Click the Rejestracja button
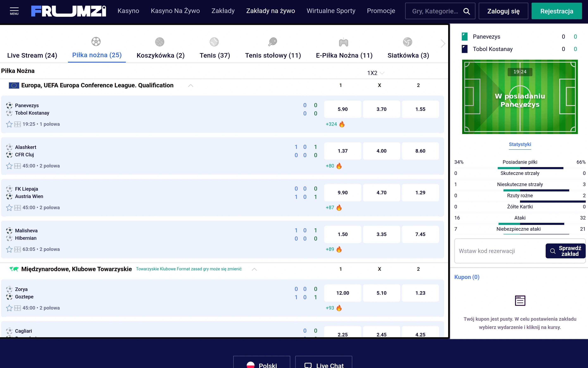The height and width of the screenshot is (368, 588). coord(557,11)
